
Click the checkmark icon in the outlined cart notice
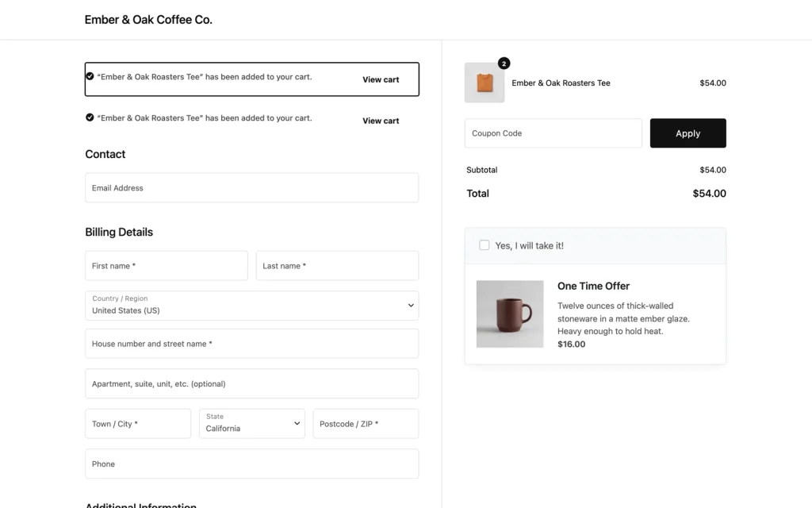pyautogui.click(x=90, y=76)
